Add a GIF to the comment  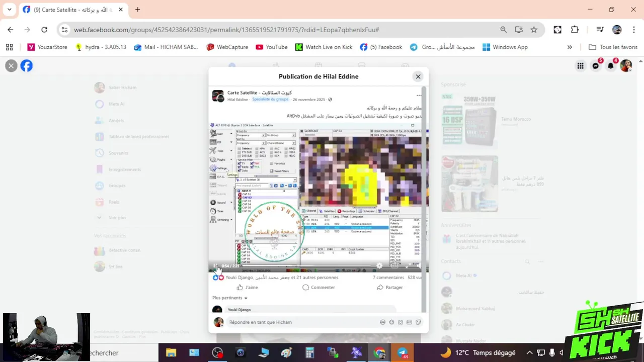point(409,322)
